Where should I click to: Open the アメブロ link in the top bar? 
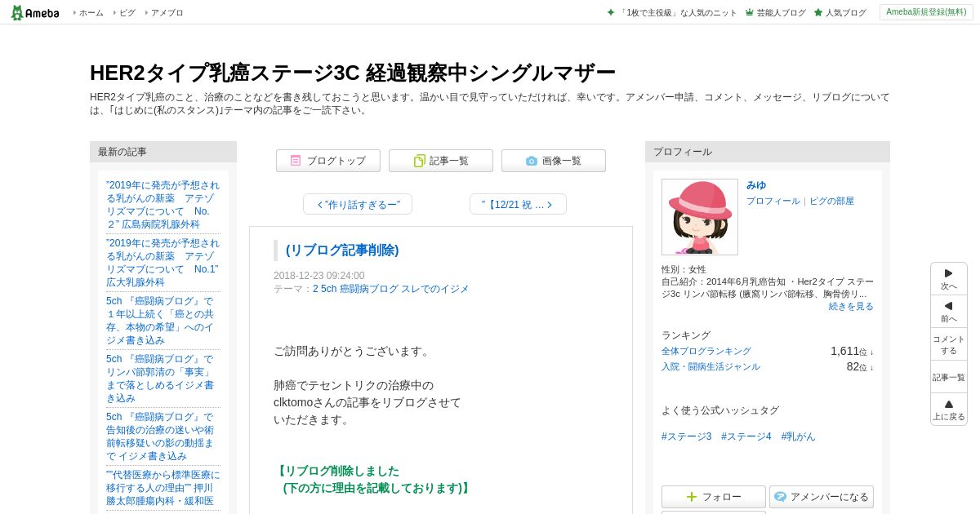(x=167, y=12)
